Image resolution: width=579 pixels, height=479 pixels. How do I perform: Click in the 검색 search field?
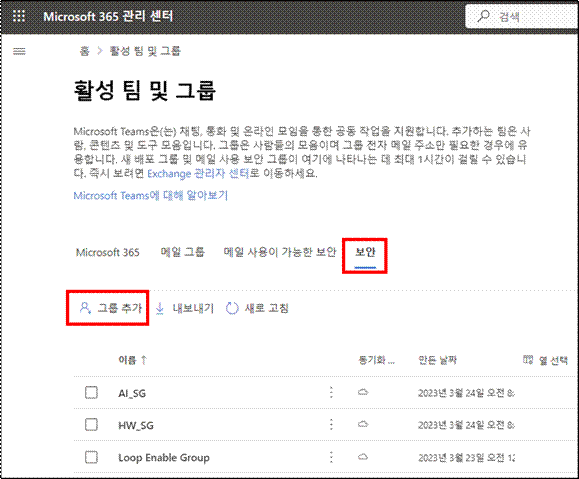521,16
